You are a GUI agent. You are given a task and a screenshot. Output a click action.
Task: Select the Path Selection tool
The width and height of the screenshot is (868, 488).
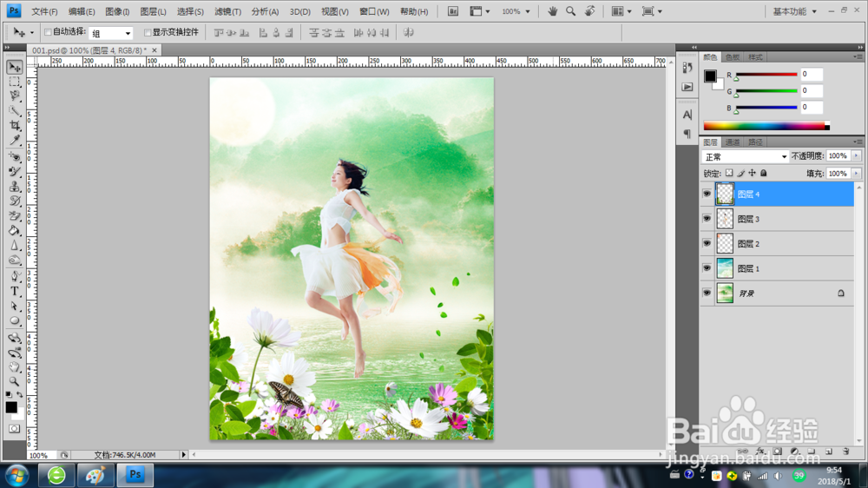(15, 306)
